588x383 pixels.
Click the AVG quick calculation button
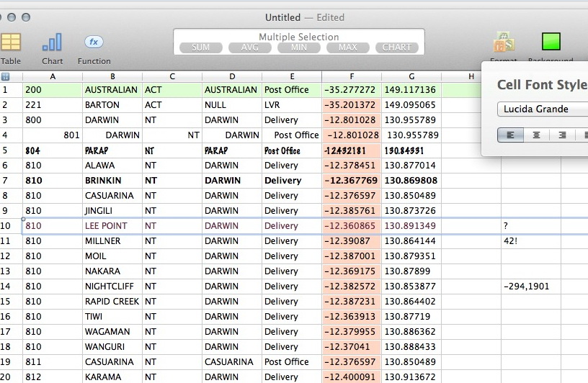(x=250, y=48)
